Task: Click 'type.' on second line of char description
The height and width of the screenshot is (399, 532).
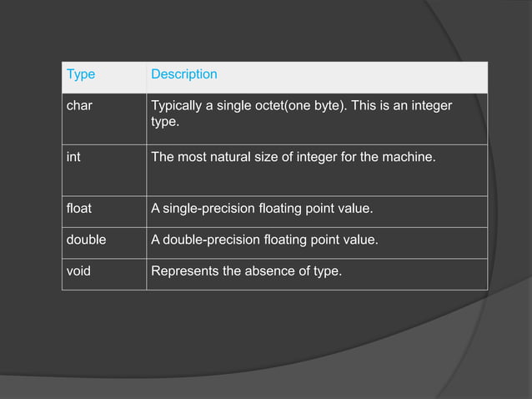Action: pyautogui.click(x=165, y=122)
